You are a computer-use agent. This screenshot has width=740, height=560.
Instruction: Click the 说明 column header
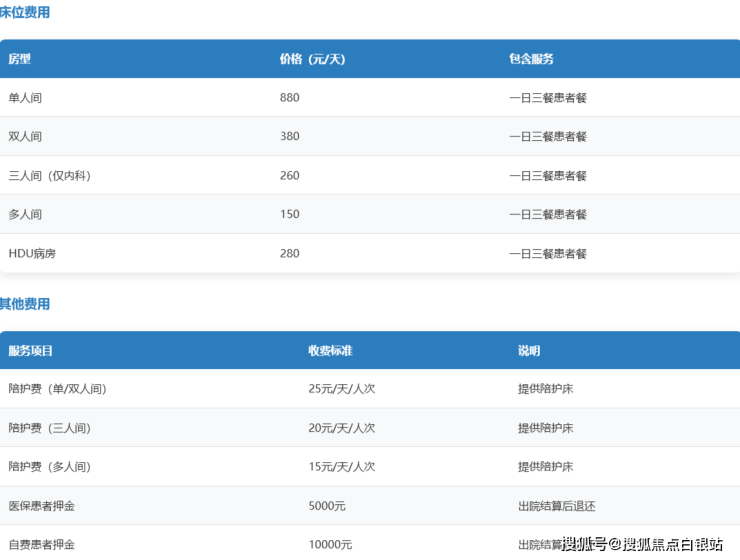529,351
